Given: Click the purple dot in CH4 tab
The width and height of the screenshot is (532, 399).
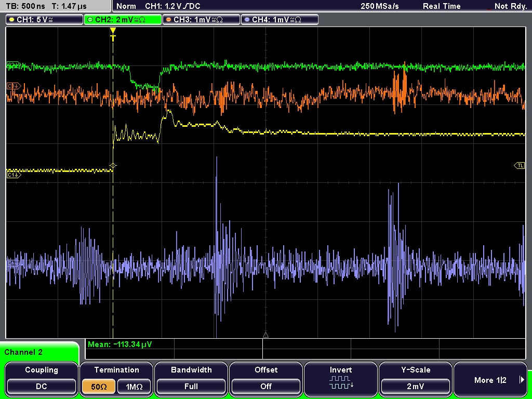Looking at the screenshot, I should [x=247, y=20].
